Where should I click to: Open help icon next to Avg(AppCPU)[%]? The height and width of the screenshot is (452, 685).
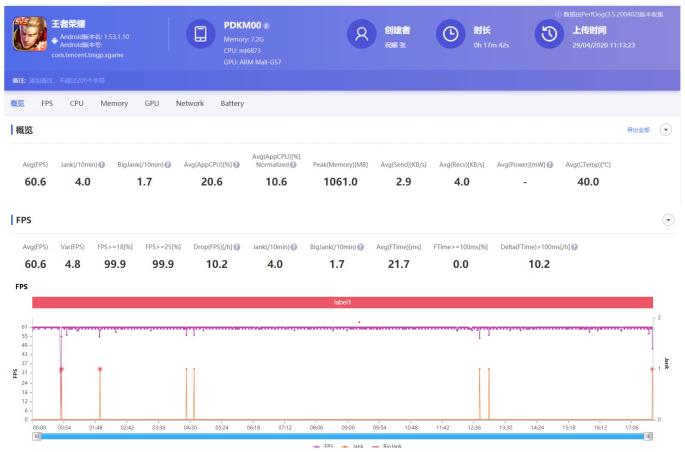click(237, 164)
